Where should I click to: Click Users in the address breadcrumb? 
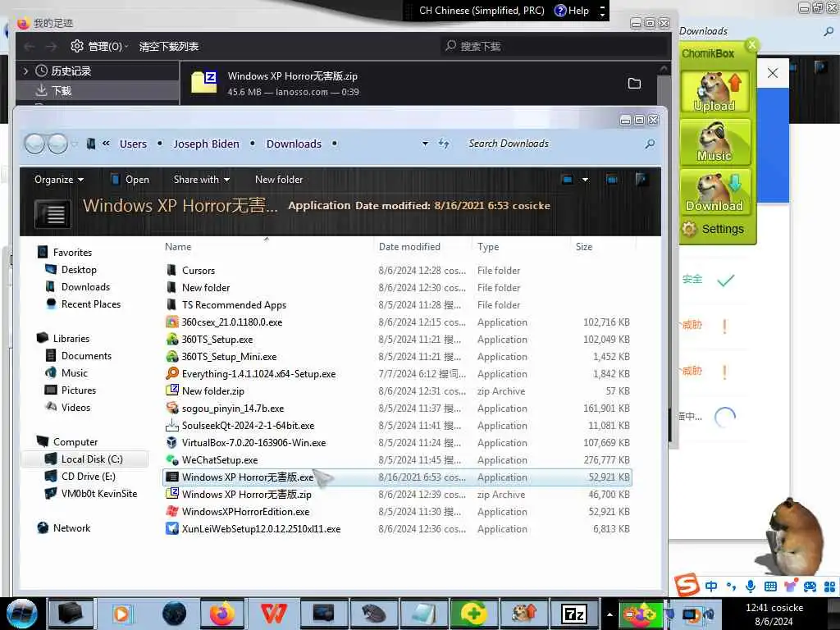133,144
